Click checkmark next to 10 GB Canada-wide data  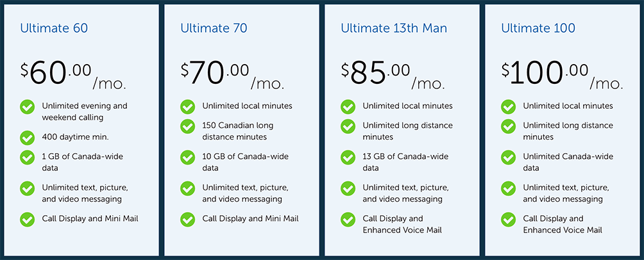point(188,158)
